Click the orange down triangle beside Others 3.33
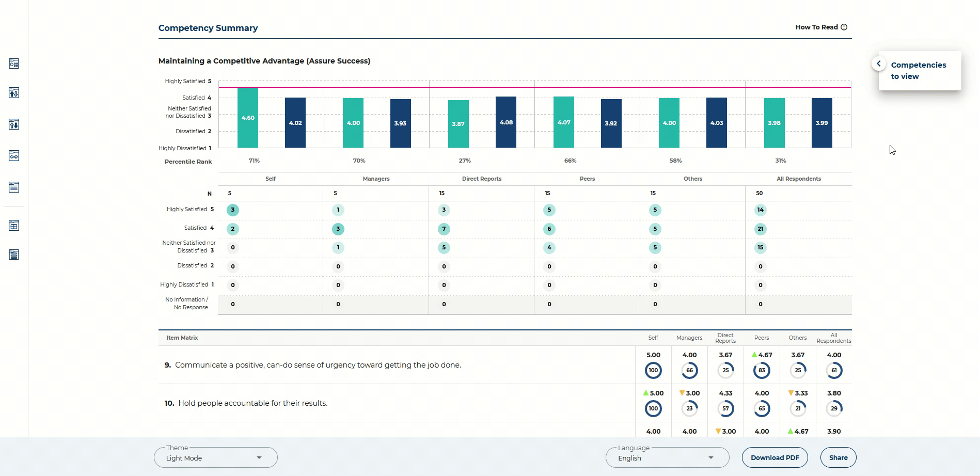This screenshot has width=980, height=476. pyautogui.click(x=791, y=393)
